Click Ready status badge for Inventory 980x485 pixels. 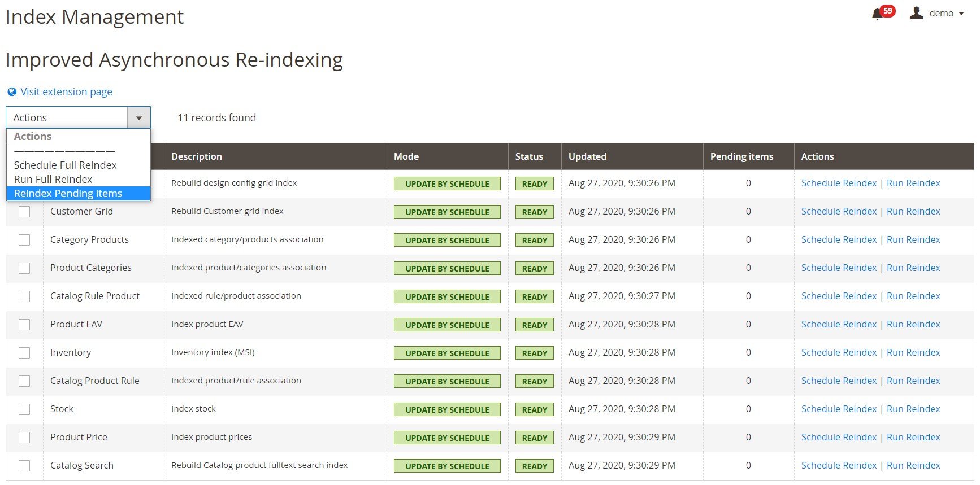pos(535,353)
